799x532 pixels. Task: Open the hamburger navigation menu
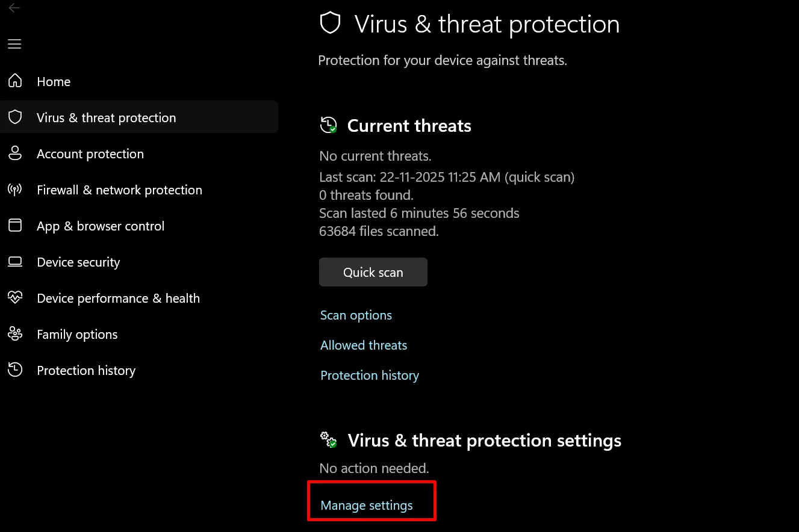click(14, 44)
